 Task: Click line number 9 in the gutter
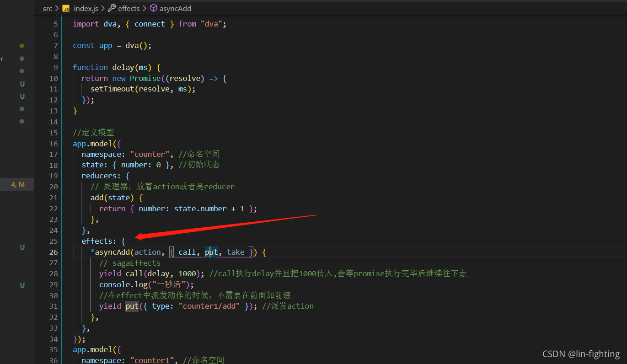(x=56, y=67)
